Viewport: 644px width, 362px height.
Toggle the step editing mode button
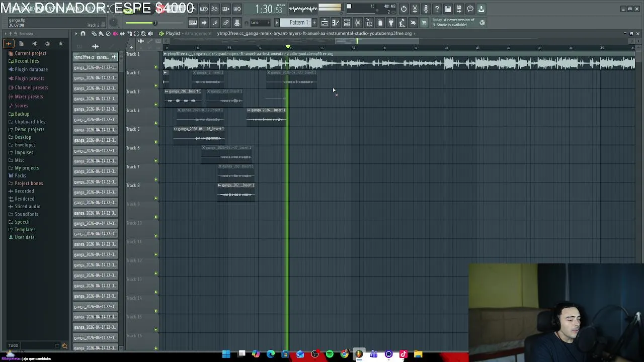215,23
